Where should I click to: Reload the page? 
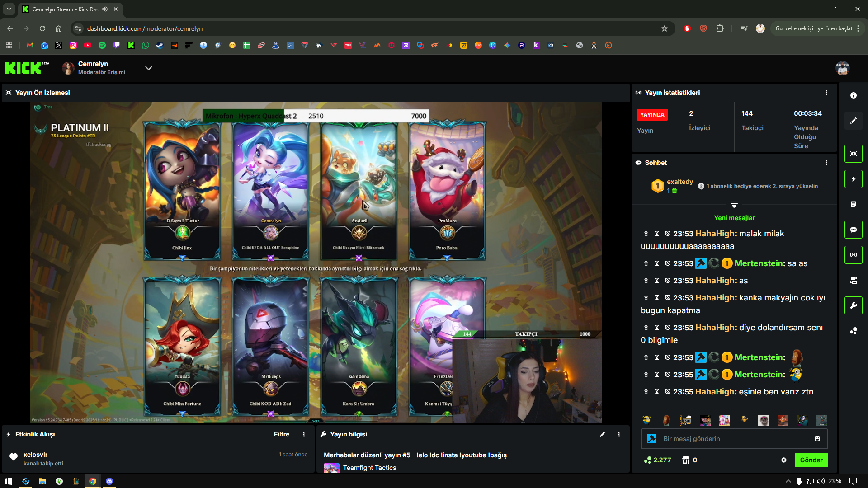(x=42, y=28)
